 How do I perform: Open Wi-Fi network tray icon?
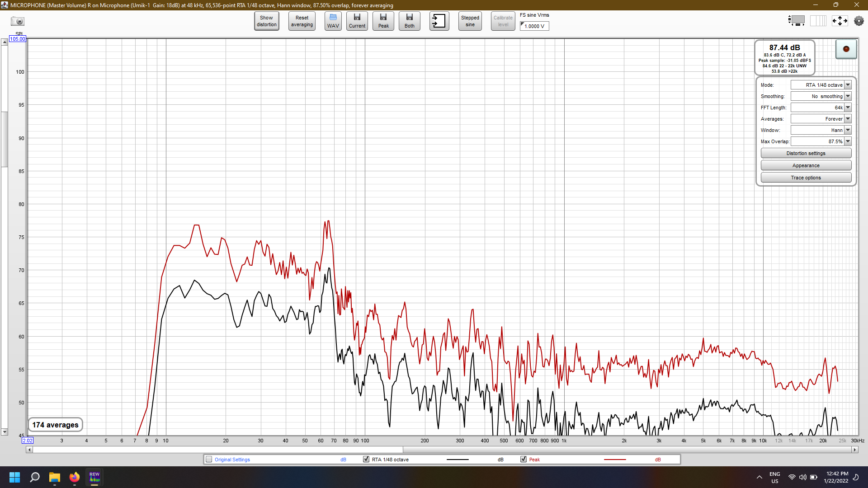pos(792,477)
